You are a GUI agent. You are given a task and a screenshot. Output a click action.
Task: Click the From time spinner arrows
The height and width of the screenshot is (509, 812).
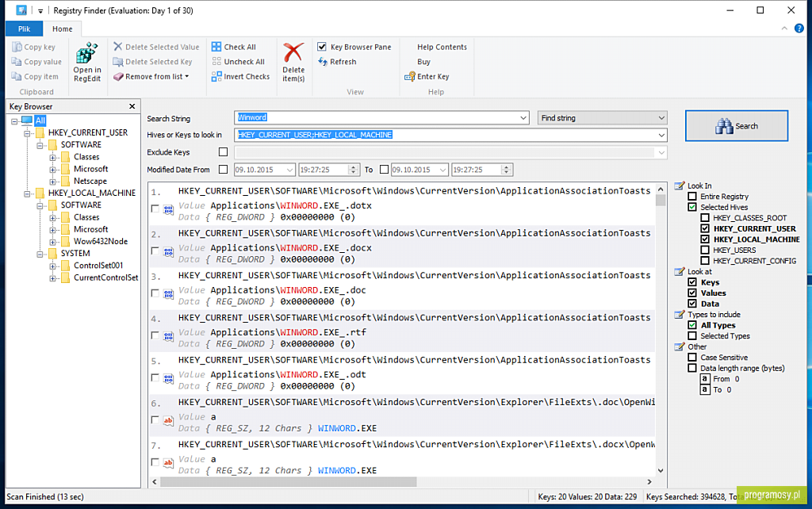353,170
